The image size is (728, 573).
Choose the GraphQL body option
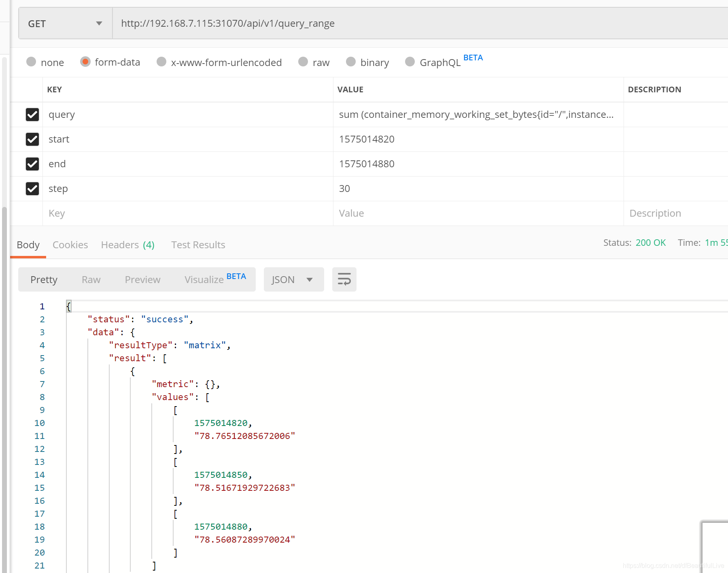(410, 62)
